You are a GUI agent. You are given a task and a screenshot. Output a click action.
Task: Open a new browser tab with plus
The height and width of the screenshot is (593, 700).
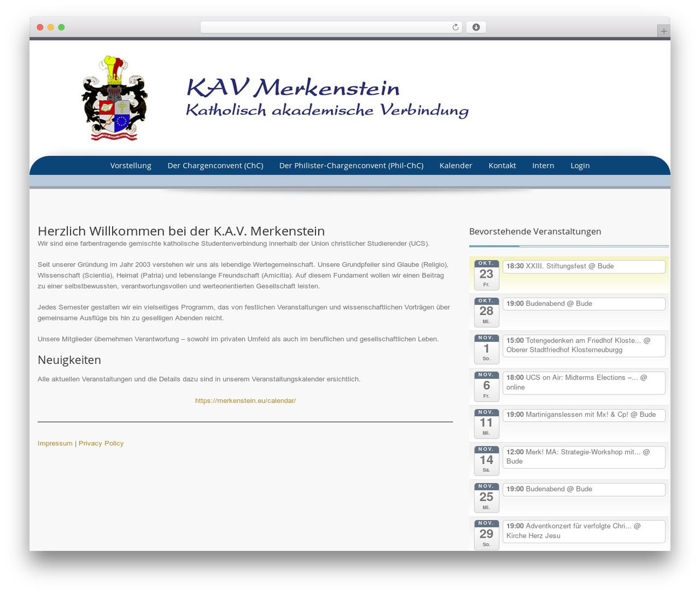(x=663, y=31)
